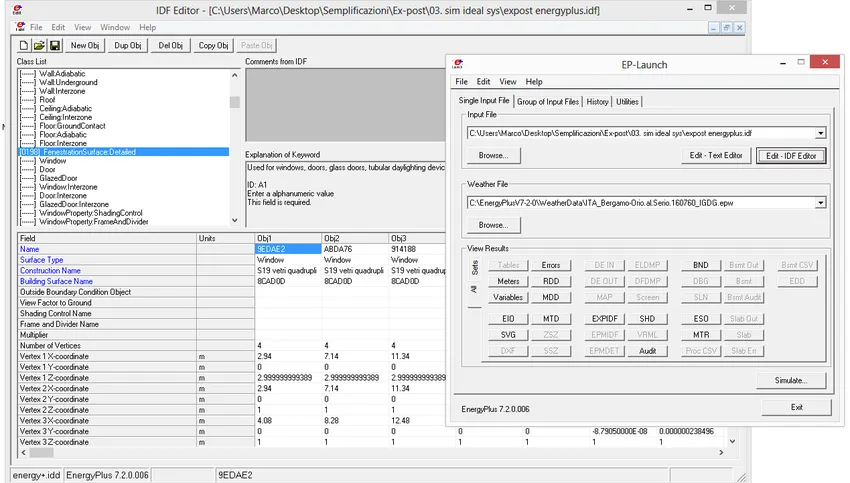Click Dup Obj button

127,46
